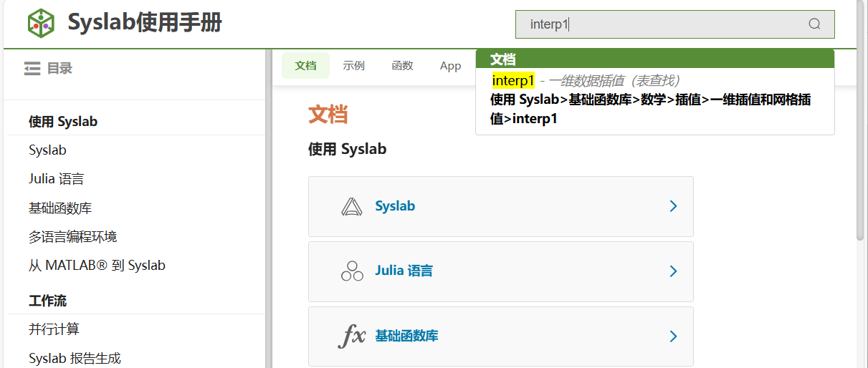
Task: Click the Julia 语言 three-circles icon
Action: (352, 271)
